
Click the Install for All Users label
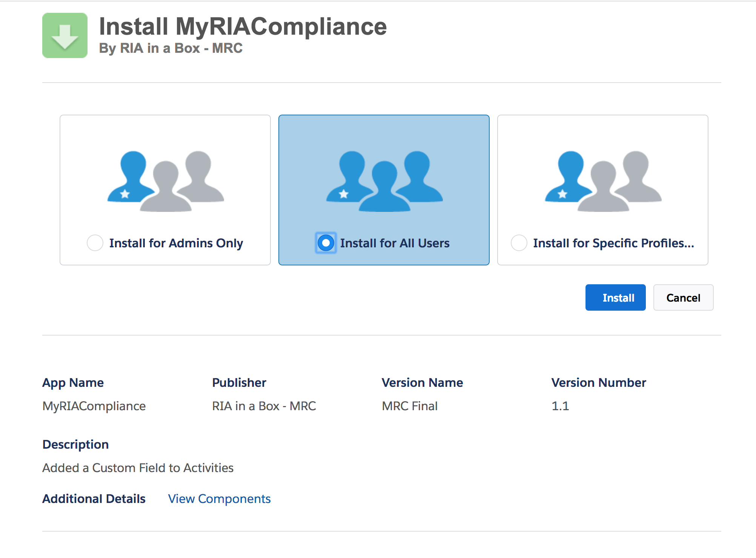tap(395, 243)
